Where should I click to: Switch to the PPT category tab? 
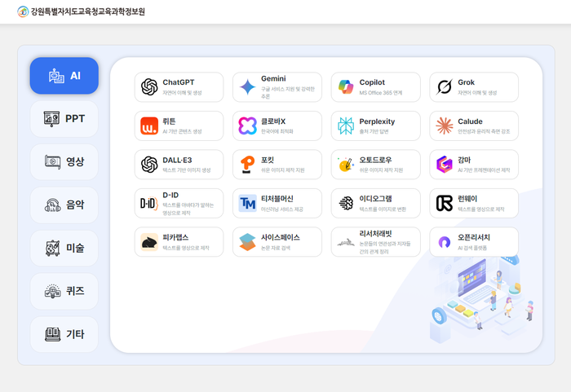pos(64,119)
